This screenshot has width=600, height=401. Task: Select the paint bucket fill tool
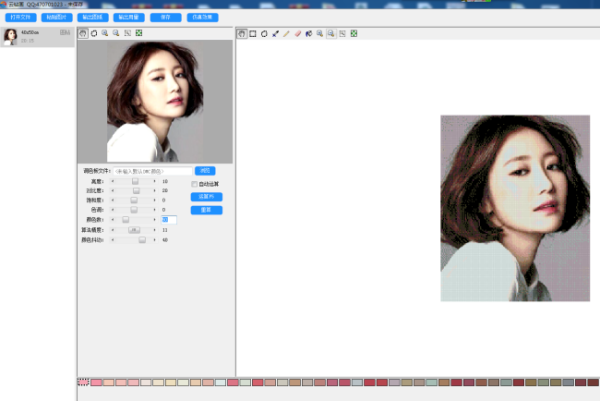click(x=309, y=34)
